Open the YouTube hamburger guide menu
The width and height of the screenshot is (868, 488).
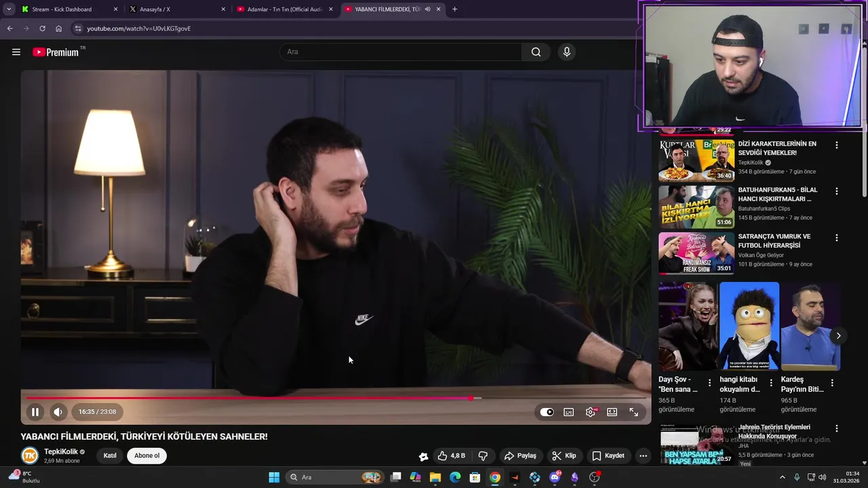point(16,52)
